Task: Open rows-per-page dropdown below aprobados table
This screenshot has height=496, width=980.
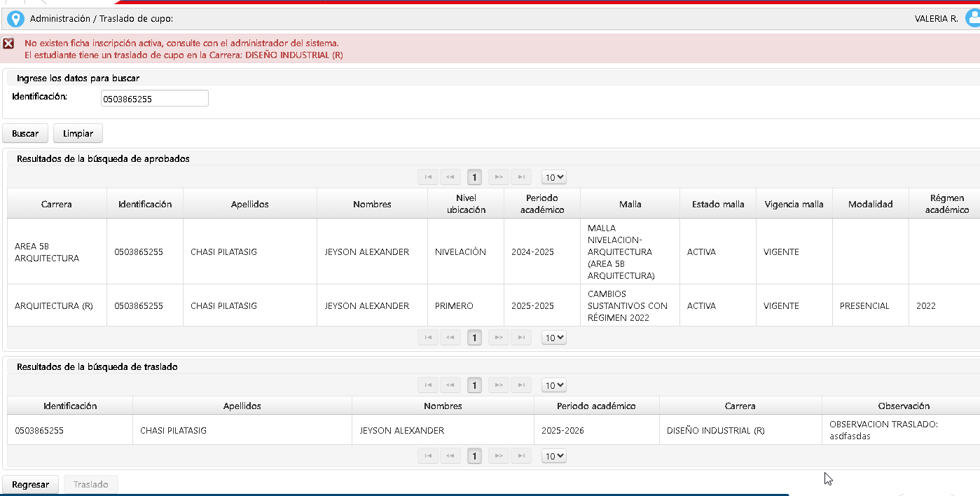Action: [x=553, y=338]
